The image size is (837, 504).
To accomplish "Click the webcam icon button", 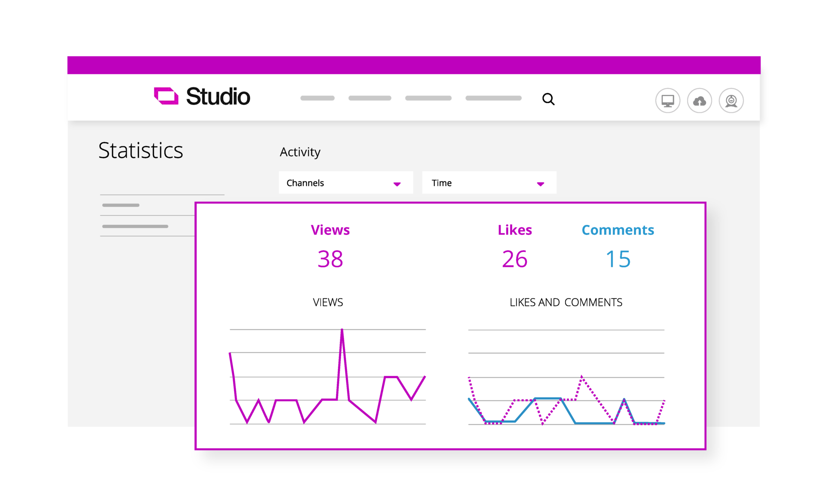I will pyautogui.click(x=731, y=101).
